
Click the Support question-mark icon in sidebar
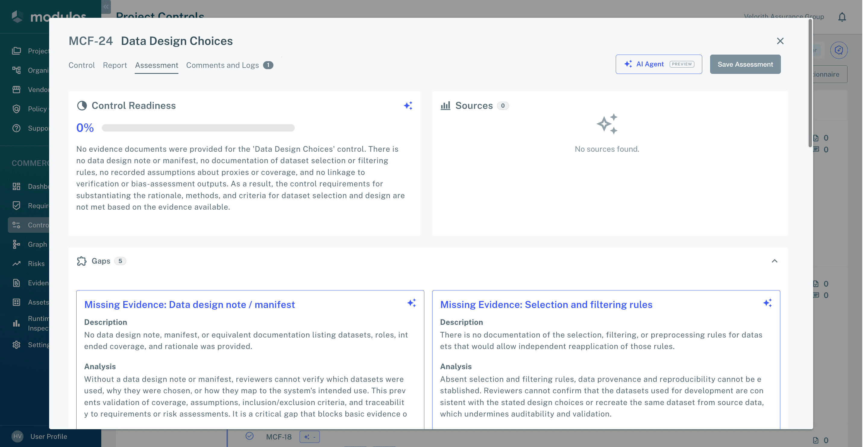17,128
